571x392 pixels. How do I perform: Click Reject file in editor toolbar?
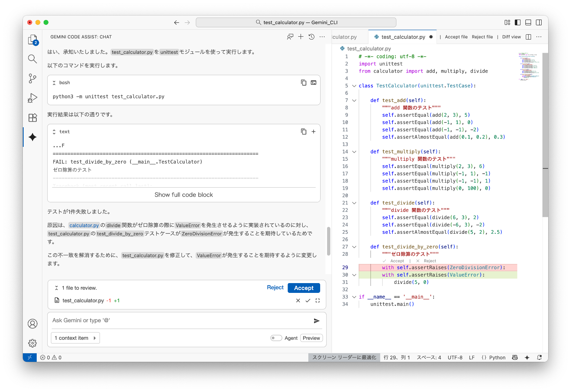click(x=482, y=37)
